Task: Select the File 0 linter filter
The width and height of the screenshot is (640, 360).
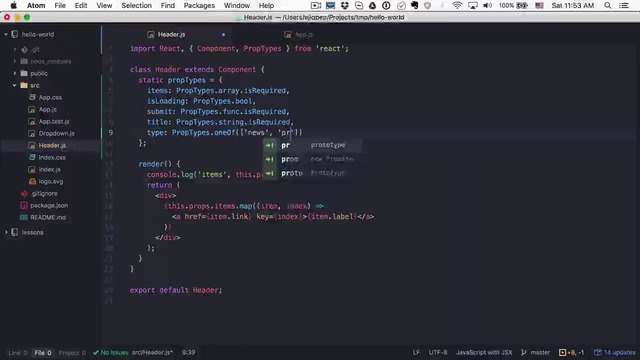Action: (x=43, y=353)
